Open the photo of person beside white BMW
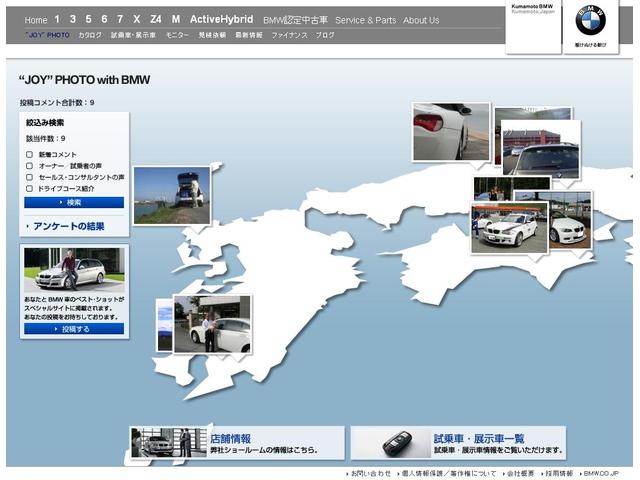The height and width of the screenshot is (480, 640). click(x=212, y=324)
